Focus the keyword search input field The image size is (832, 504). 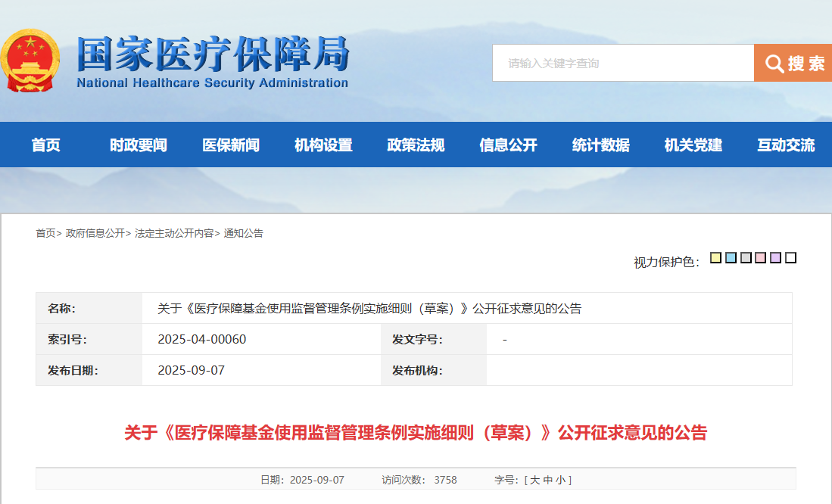(x=622, y=63)
